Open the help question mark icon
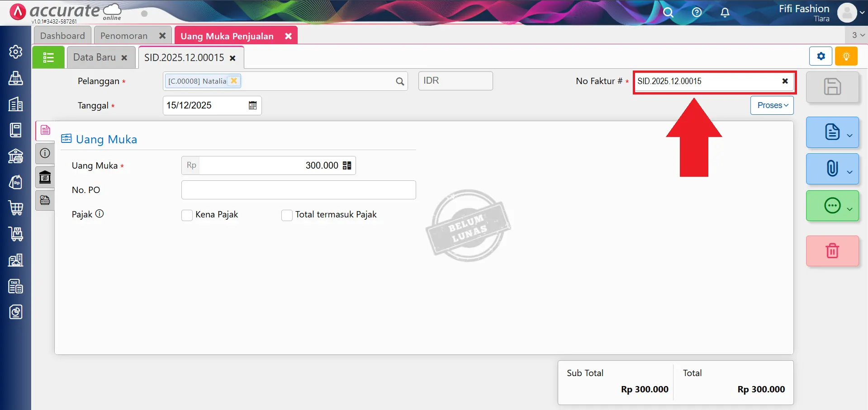This screenshot has width=868, height=410. click(697, 13)
